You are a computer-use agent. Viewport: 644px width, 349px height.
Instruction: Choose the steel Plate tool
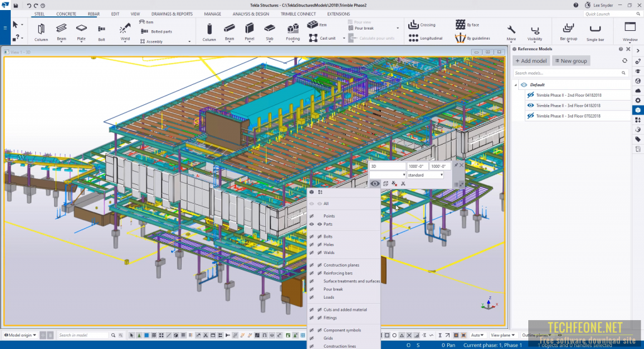tap(81, 32)
